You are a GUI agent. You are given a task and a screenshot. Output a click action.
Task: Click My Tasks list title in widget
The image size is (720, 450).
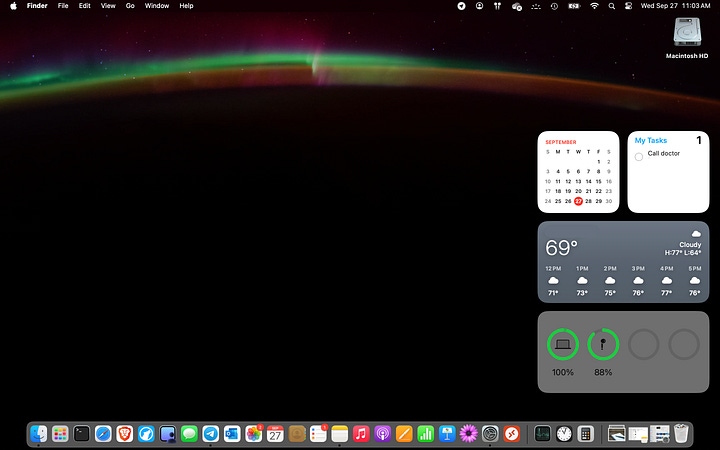tap(651, 141)
